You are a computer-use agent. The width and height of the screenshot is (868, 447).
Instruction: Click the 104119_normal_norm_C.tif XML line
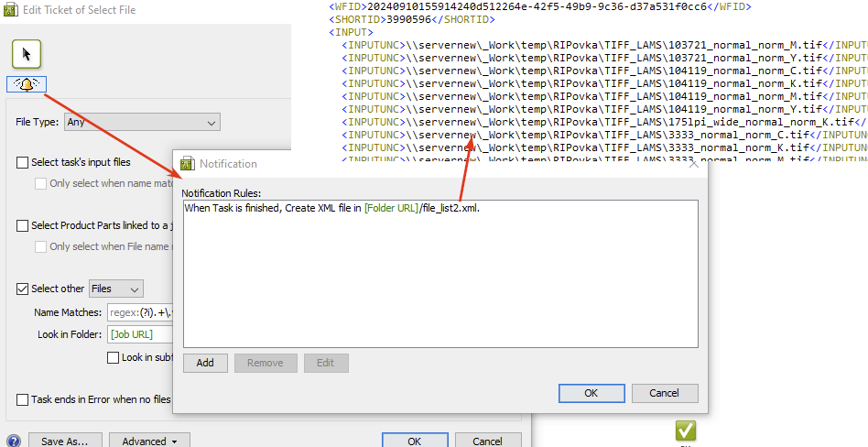tap(604, 71)
